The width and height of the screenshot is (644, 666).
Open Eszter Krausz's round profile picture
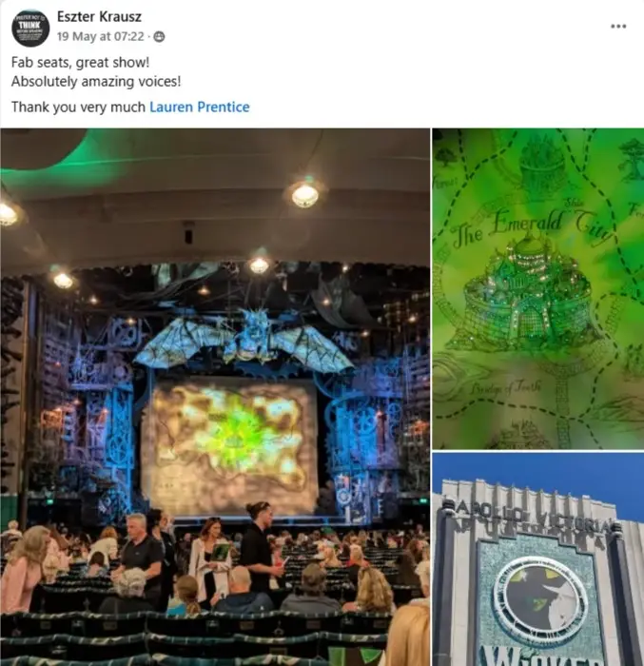point(30,28)
